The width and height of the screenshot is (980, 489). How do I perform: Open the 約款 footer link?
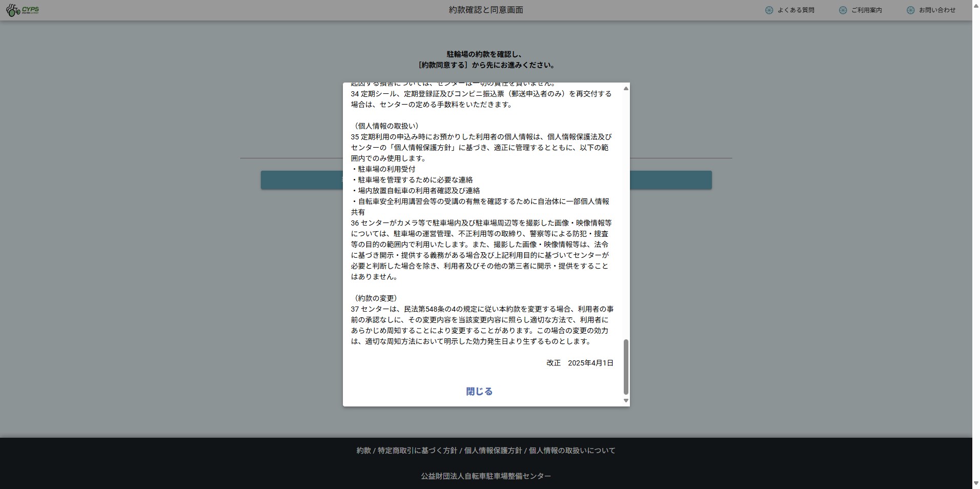pyautogui.click(x=363, y=451)
